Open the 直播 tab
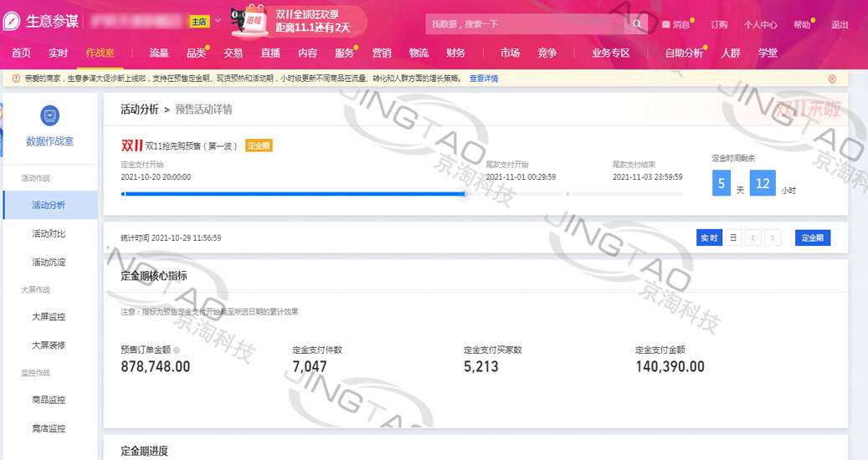The width and height of the screenshot is (868, 460). (x=270, y=53)
